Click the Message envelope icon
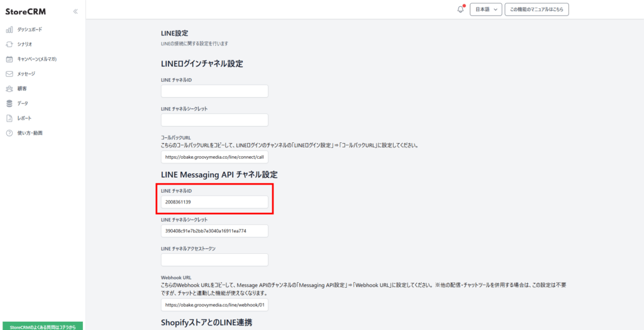The width and height of the screenshot is (644, 330). pos(9,74)
